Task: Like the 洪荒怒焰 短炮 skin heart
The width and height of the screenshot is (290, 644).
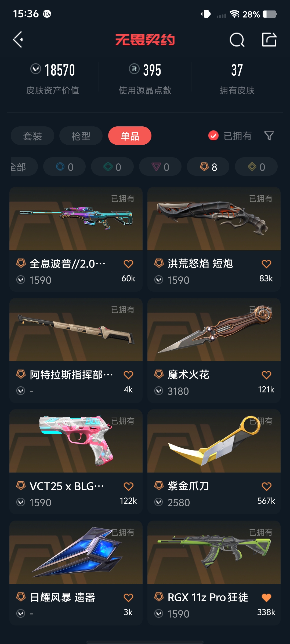Action: coord(266,264)
